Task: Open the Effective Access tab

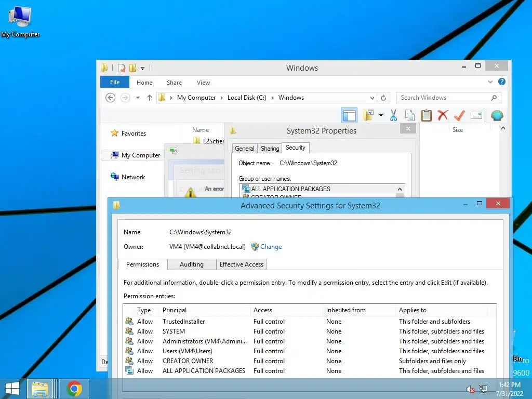Action: click(242, 264)
